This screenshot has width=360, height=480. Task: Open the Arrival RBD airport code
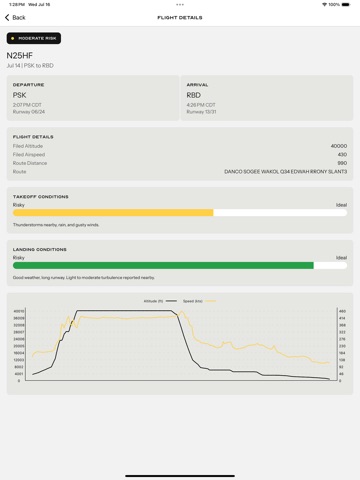[194, 95]
